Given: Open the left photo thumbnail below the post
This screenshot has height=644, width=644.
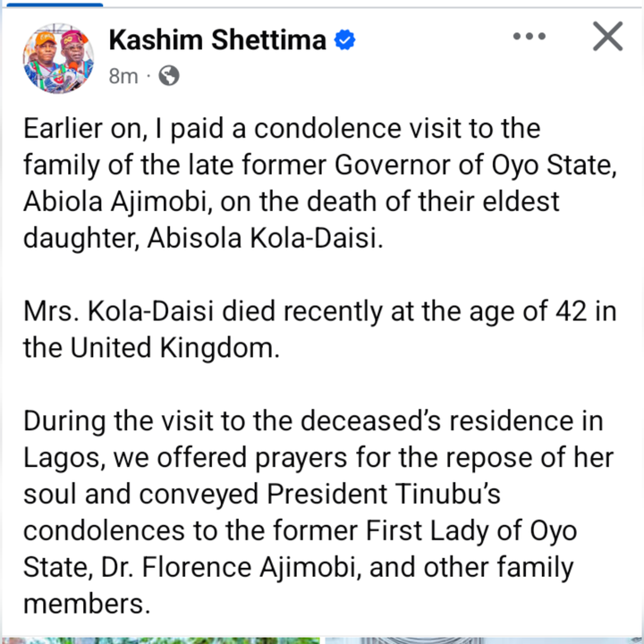Looking at the screenshot, I should 160,640.
